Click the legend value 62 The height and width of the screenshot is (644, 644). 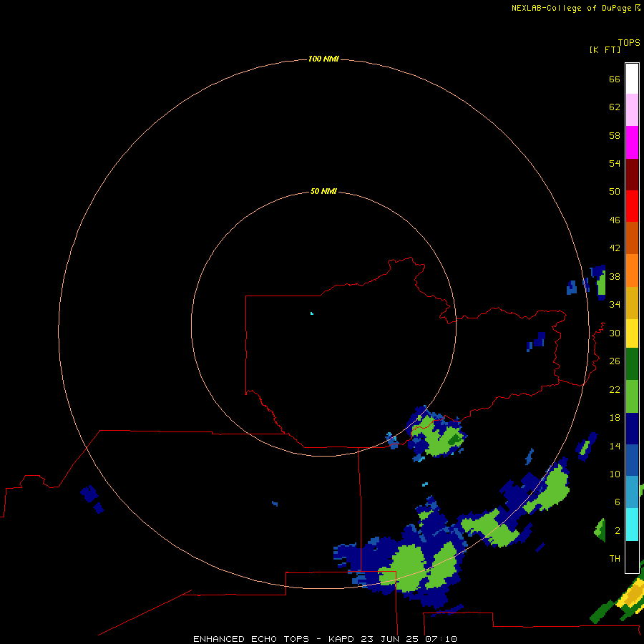click(615, 107)
